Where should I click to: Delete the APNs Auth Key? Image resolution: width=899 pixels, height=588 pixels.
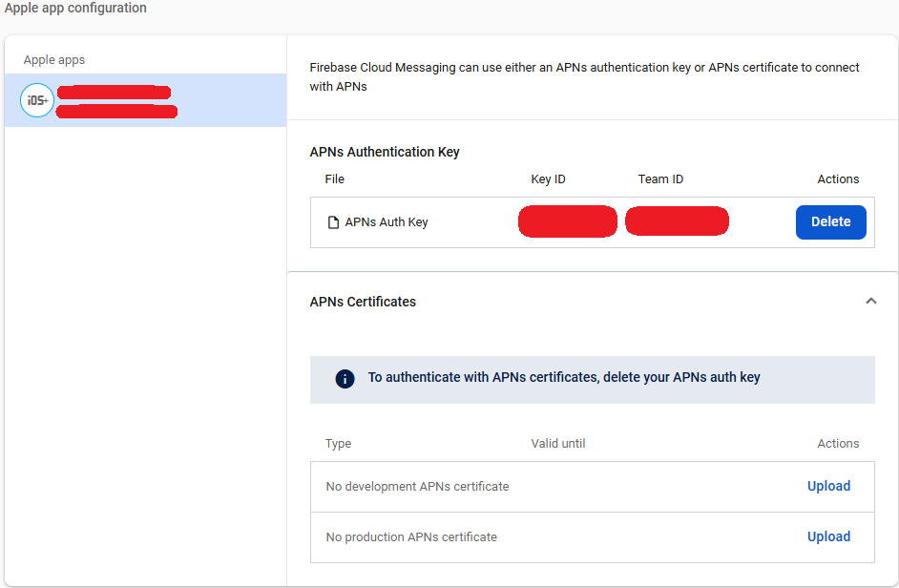831,222
